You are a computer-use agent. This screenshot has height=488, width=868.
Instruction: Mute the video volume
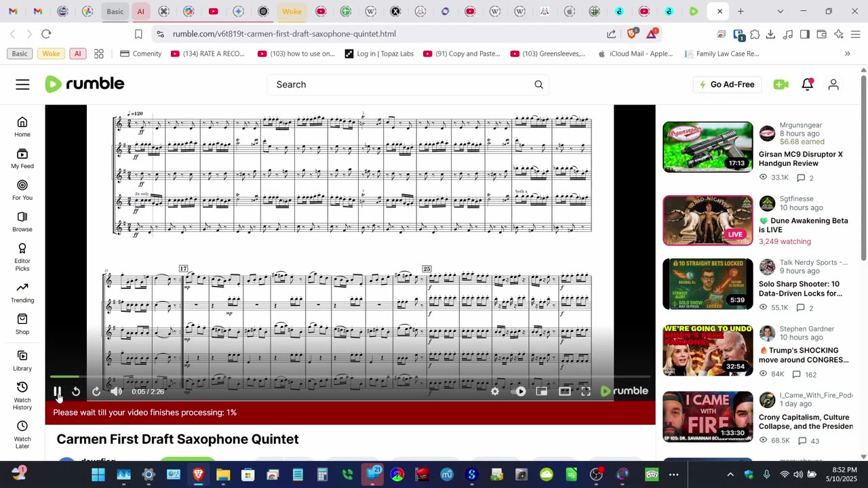pyautogui.click(x=117, y=391)
